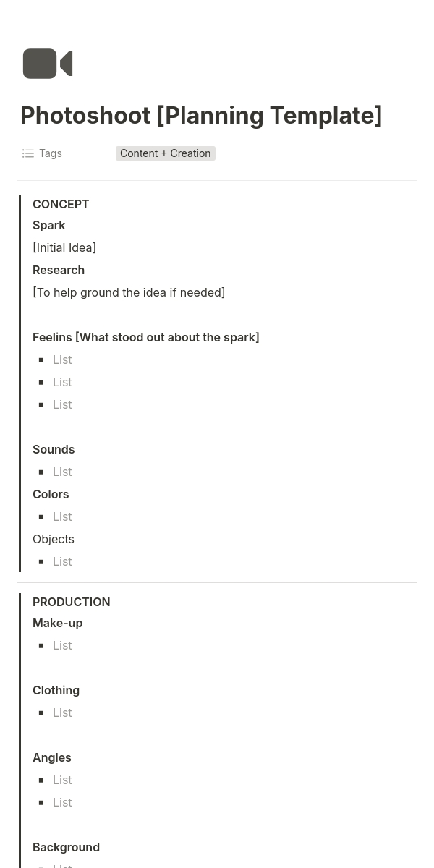Click the Objects text line
This screenshot has width=434, height=868.
pyautogui.click(x=54, y=539)
